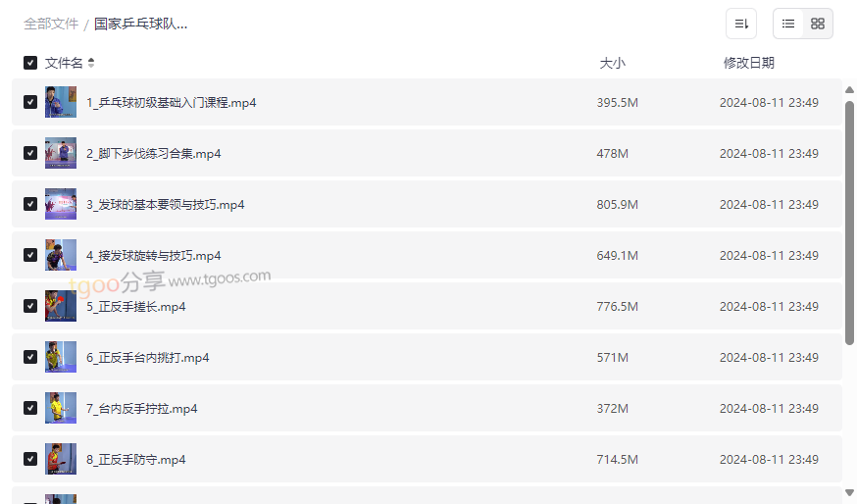Image resolution: width=857 pixels, height=504 pixels.
Task: Click the file name sort arrows
Action: (x=91, y=63)
